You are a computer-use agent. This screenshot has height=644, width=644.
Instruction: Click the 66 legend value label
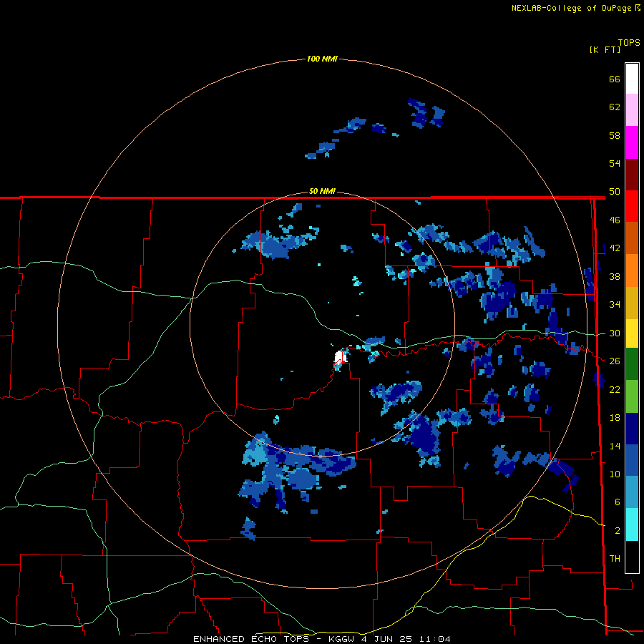pos(615,79)
